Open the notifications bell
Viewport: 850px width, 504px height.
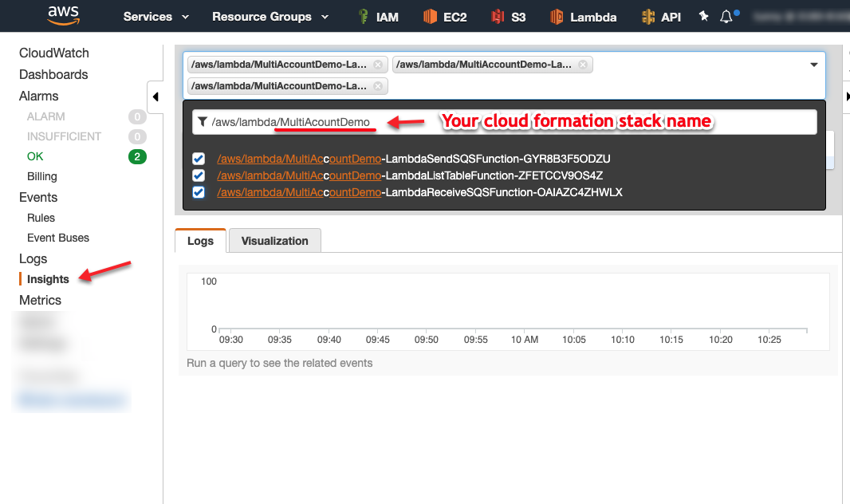pos(726,17)
